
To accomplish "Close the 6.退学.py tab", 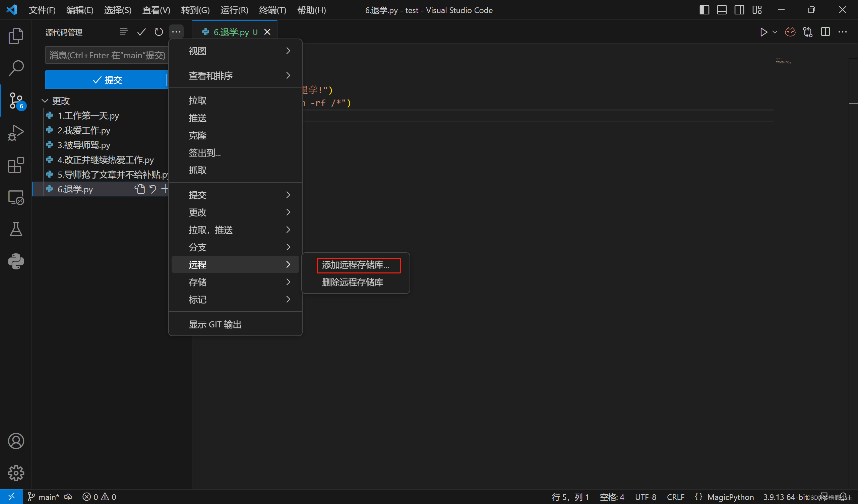I will [x=267, y=32].
